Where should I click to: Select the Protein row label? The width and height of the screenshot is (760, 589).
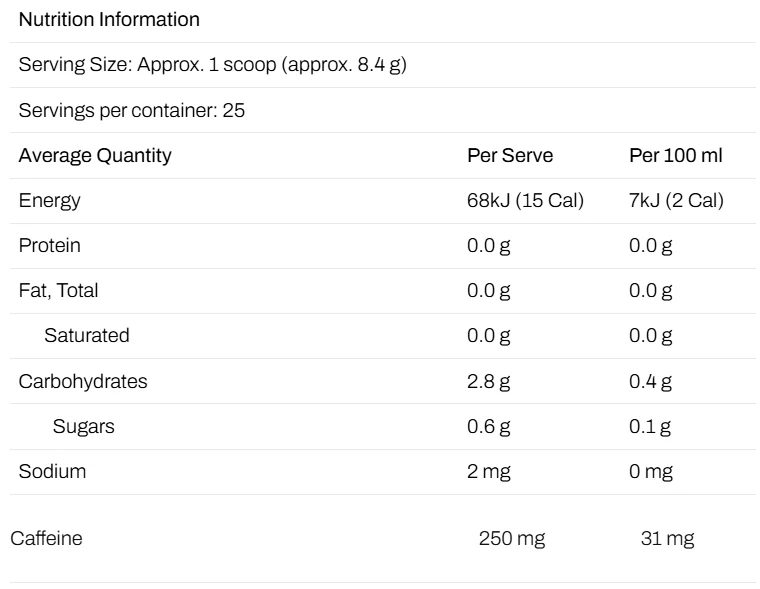point(49,245)
